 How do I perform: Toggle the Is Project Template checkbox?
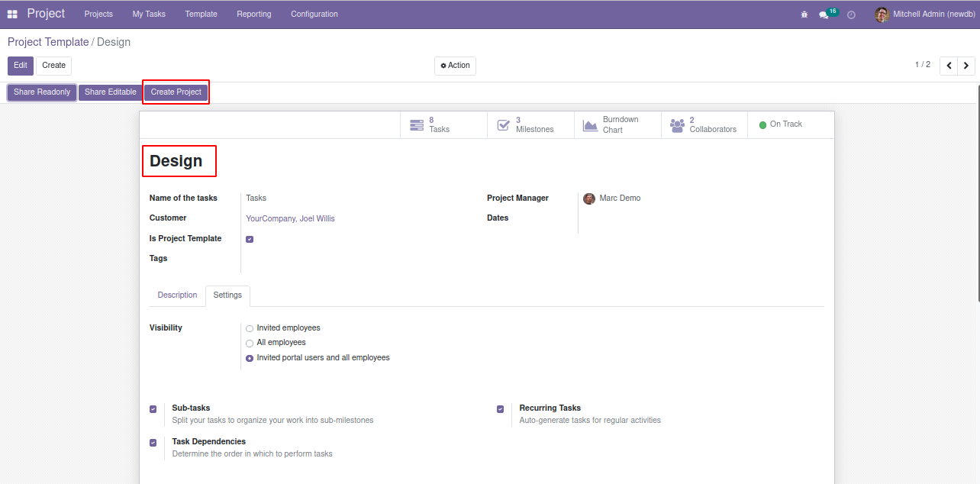pos(250,239)
